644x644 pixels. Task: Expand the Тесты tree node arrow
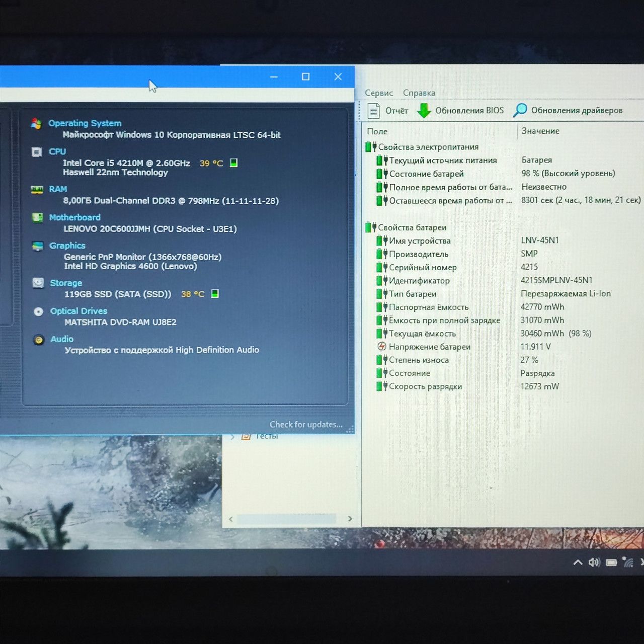232,437
